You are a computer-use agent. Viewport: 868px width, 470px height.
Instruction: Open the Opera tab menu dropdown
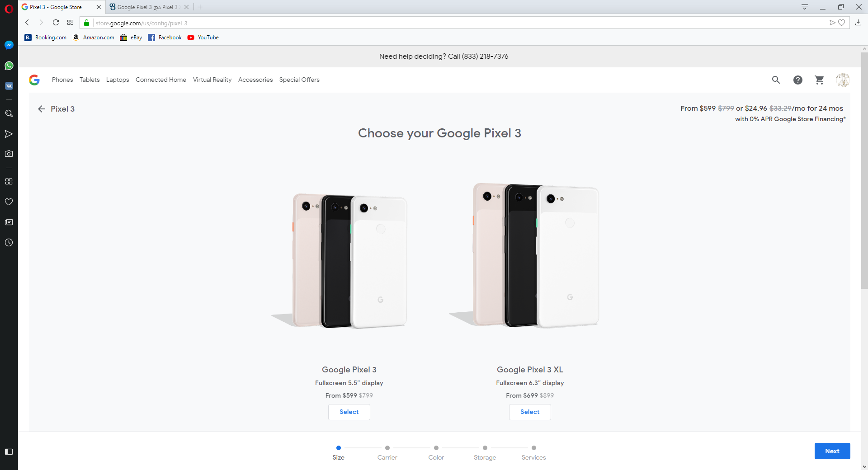point(805,7)
